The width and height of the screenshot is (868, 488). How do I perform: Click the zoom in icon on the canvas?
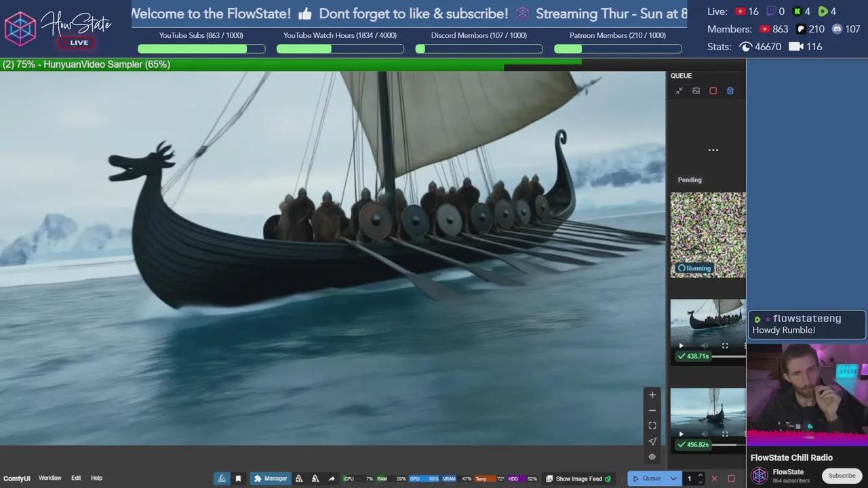coord(652,394)
